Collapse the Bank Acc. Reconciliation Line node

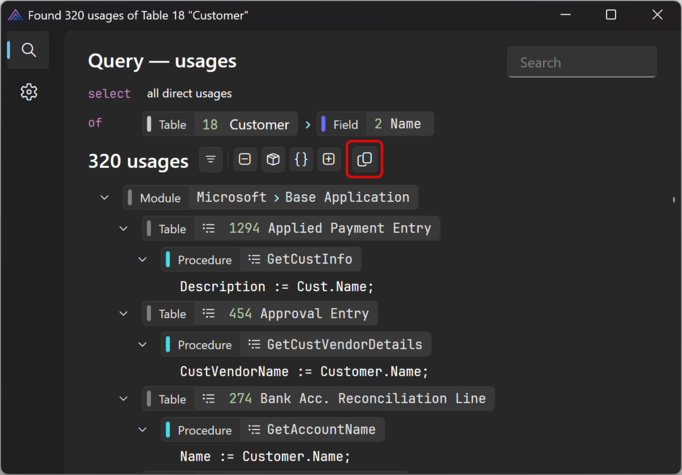click(x=124, y=399)
